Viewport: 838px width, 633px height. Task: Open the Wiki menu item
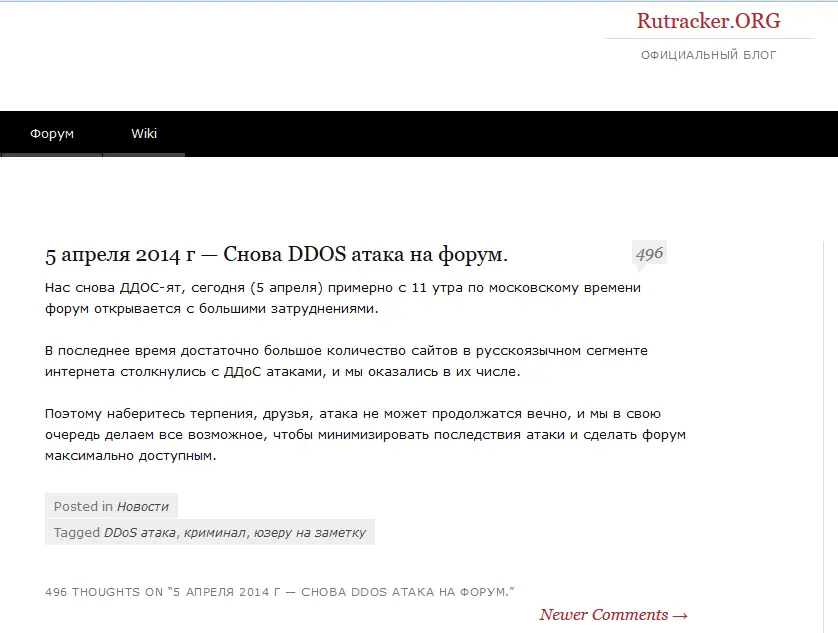pos(144,134)
